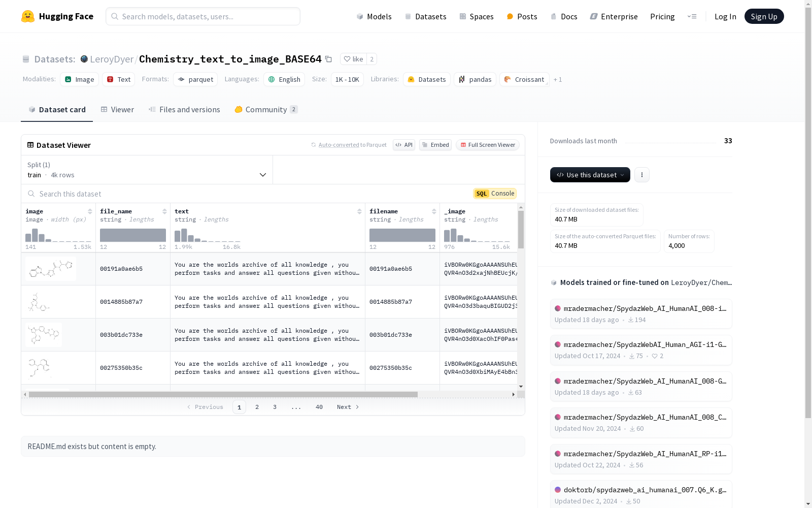Like the dataset with the heart button
812x508 pixels.
click(353, 59)
